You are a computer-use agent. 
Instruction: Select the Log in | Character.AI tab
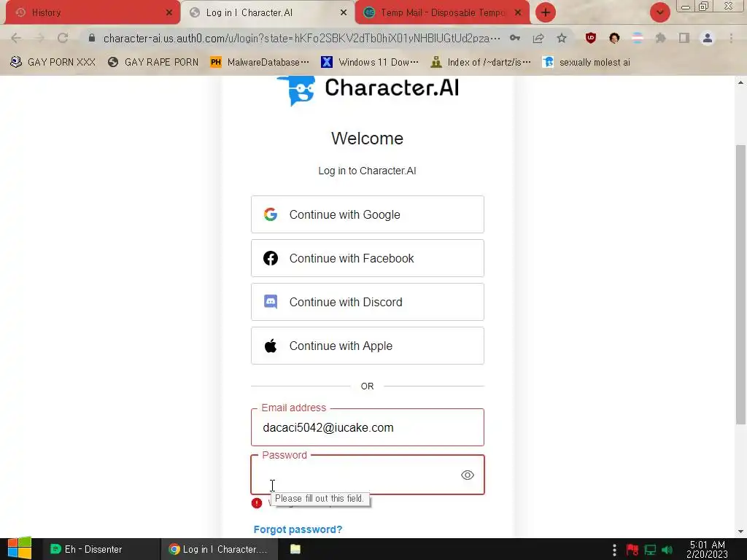[x=267, y=13]
